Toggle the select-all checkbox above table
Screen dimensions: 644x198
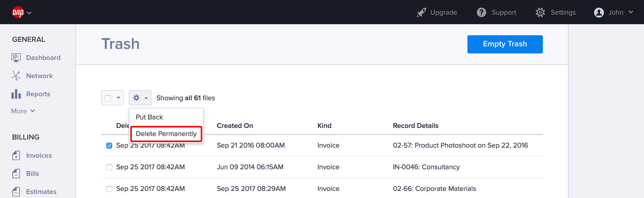[108, 98]
